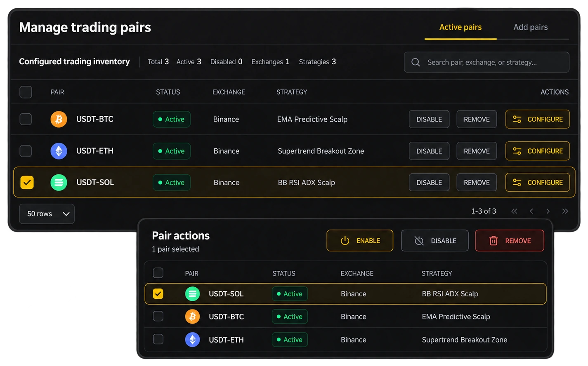The width and height of the screenshot is (588, 366).
Task: Select the USDT-BTC row checkbox in main table
Action: (26, 119)
